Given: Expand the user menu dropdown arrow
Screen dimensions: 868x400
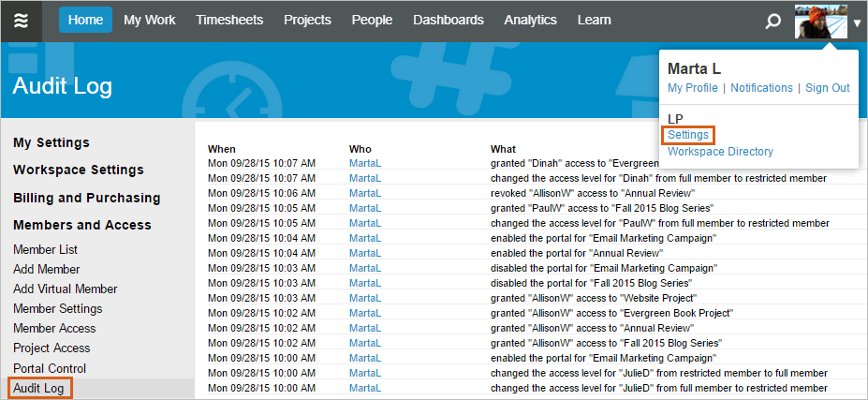Looking at the screenshot, I should 857,22.
